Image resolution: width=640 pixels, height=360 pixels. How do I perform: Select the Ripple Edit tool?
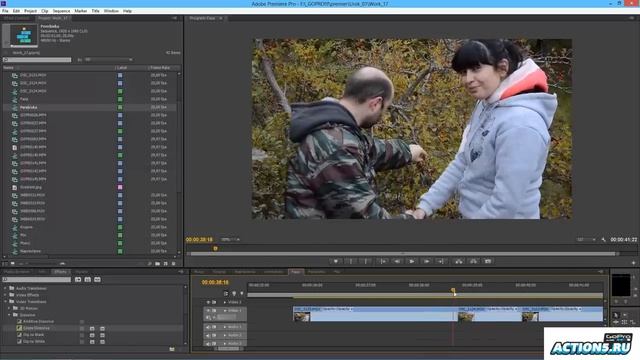coord(616,322)
